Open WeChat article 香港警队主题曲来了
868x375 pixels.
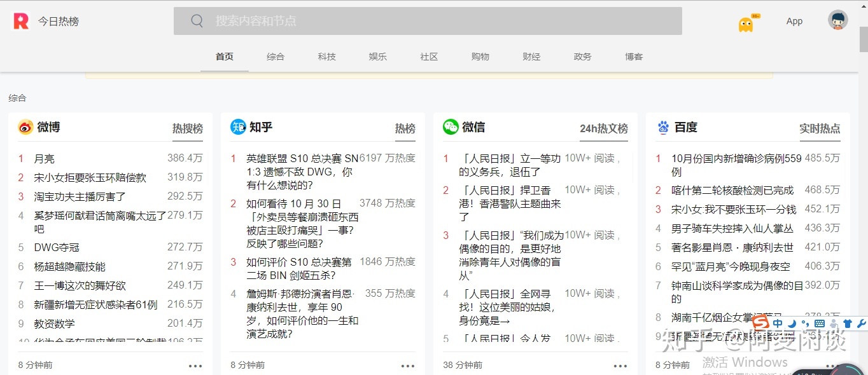click(510, 203)
